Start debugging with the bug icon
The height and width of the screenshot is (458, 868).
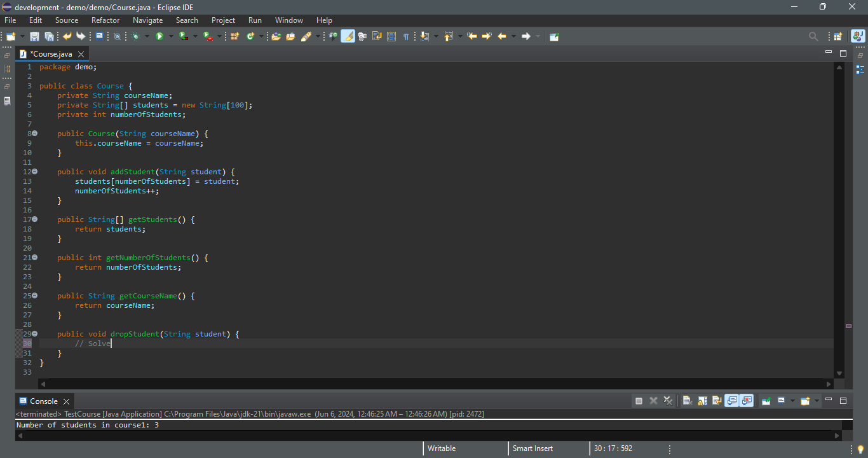pos(135,37)
